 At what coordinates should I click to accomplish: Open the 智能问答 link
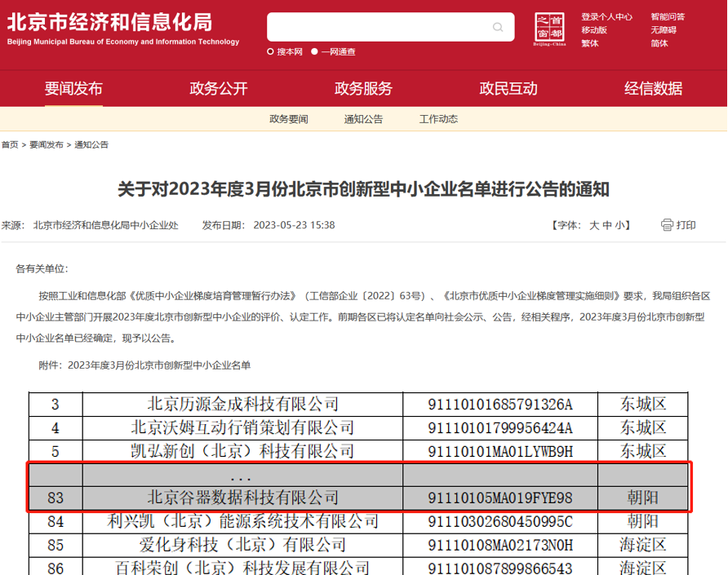tap(668, 16)
